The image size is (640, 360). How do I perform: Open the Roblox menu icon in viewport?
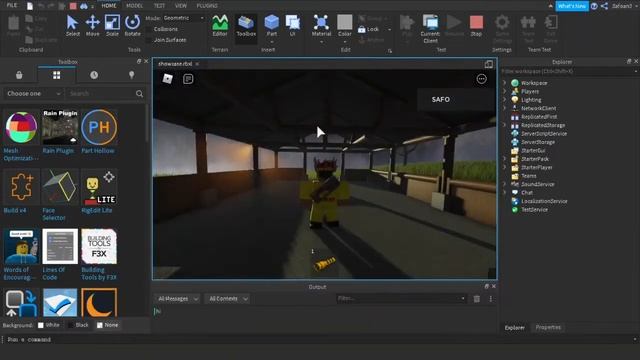point(168,78)
